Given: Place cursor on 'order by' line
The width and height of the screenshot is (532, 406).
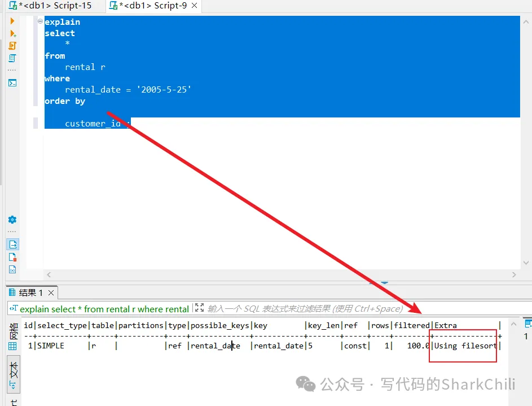Looking at the screenshot, I should coord(65,101).
